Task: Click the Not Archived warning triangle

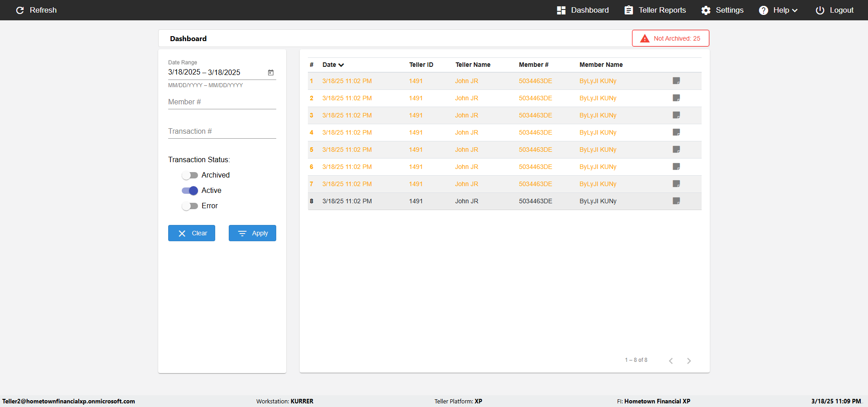Action: (645, 38)
